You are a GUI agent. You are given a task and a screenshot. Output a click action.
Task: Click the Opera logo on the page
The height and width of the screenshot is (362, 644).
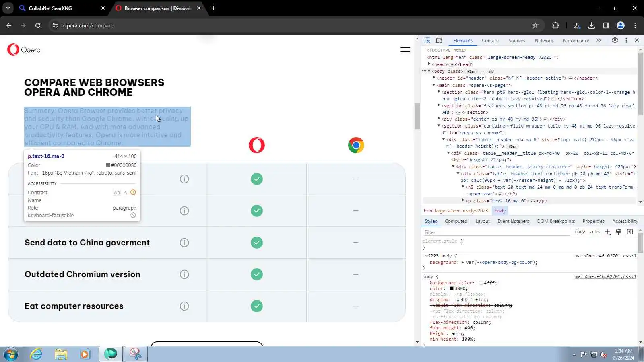click(x=24, y=50)
